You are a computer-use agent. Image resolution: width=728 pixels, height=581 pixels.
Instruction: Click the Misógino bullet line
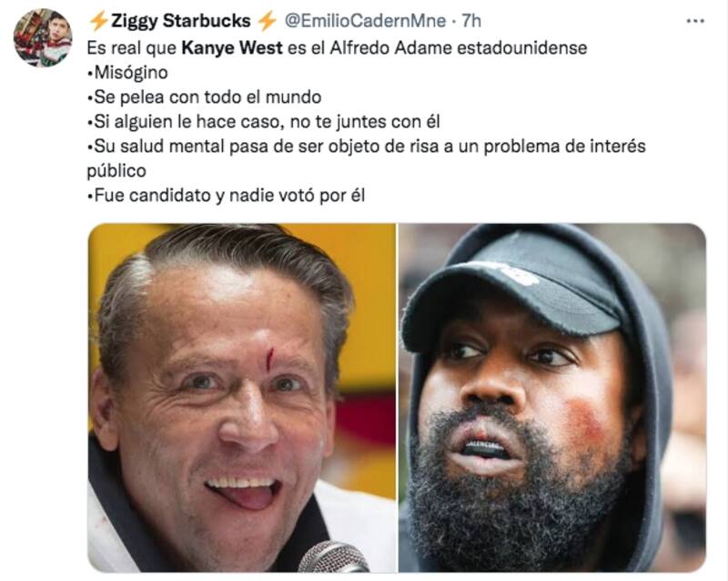coord(127,73)
